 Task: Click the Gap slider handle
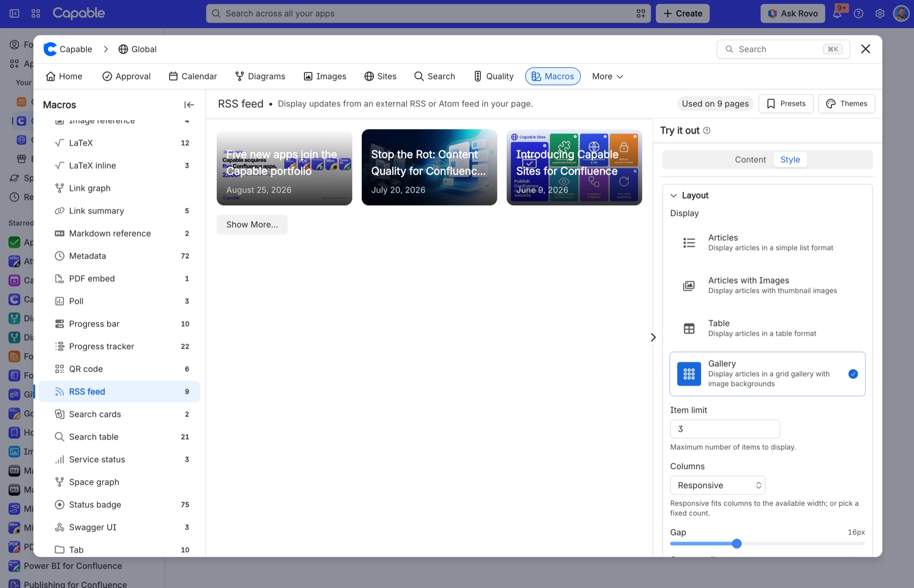point(736,544)
